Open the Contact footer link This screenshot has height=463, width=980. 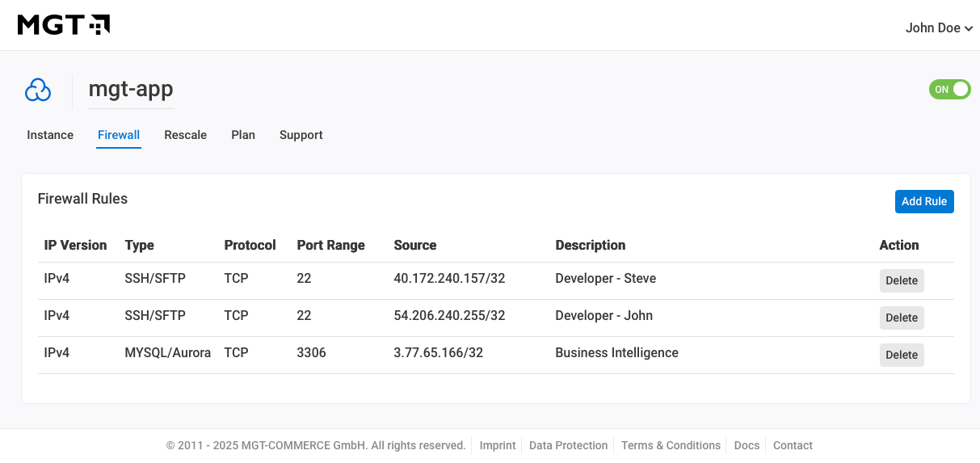tap(793, 445)
